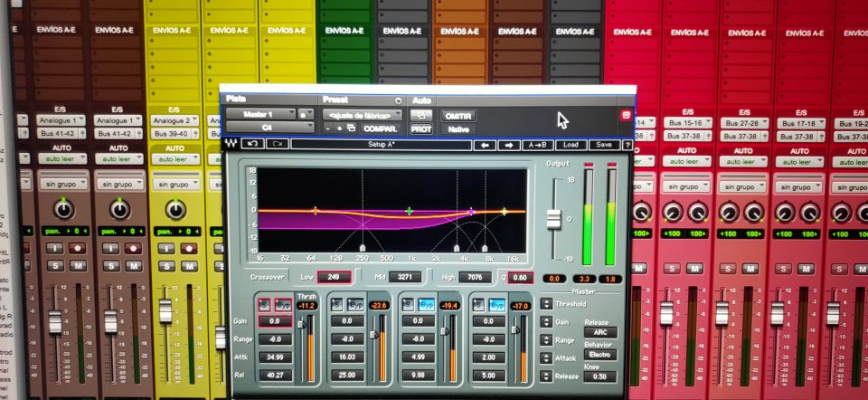Disable bypass on band with threshold -19.4
This screenshot has height=400, width=868.
pos(426,305)
